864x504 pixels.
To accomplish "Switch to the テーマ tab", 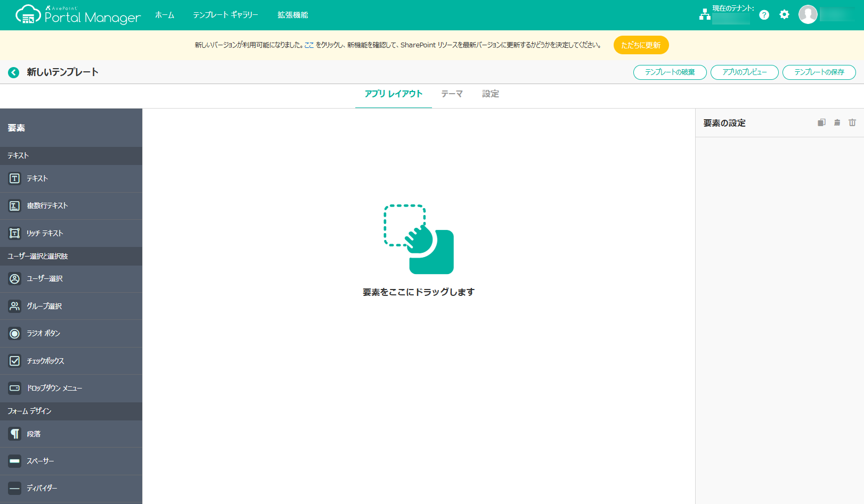I will [452, 94].
